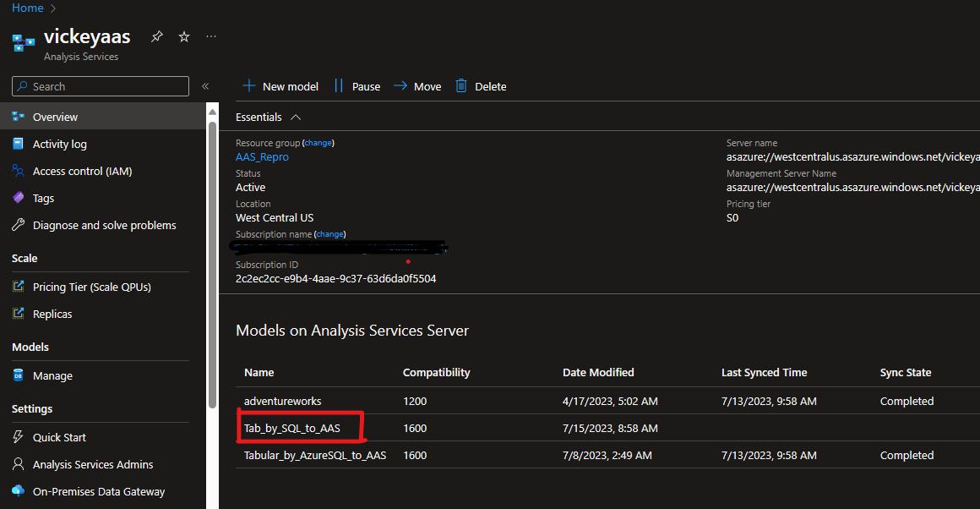The width and height of the screenshot is (980, 509).
Task: Select the adventureworks model row
Action: point(607,401)
